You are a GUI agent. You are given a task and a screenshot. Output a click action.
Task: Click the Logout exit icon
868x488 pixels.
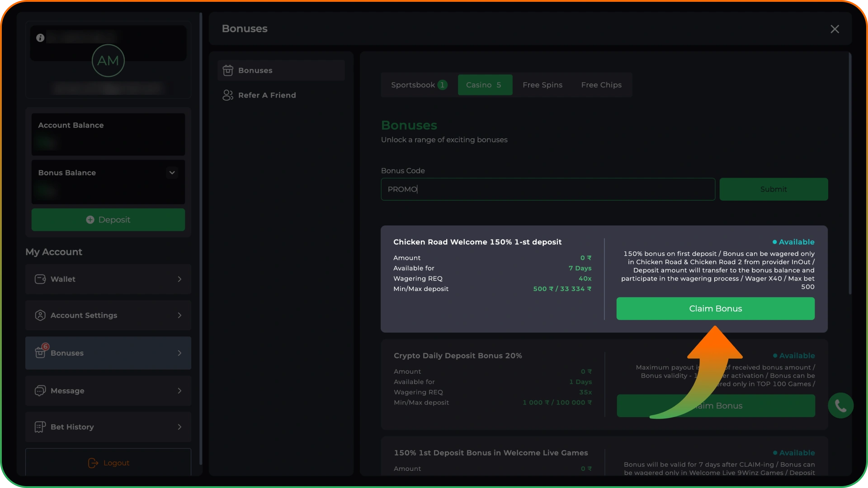point(93,463)
